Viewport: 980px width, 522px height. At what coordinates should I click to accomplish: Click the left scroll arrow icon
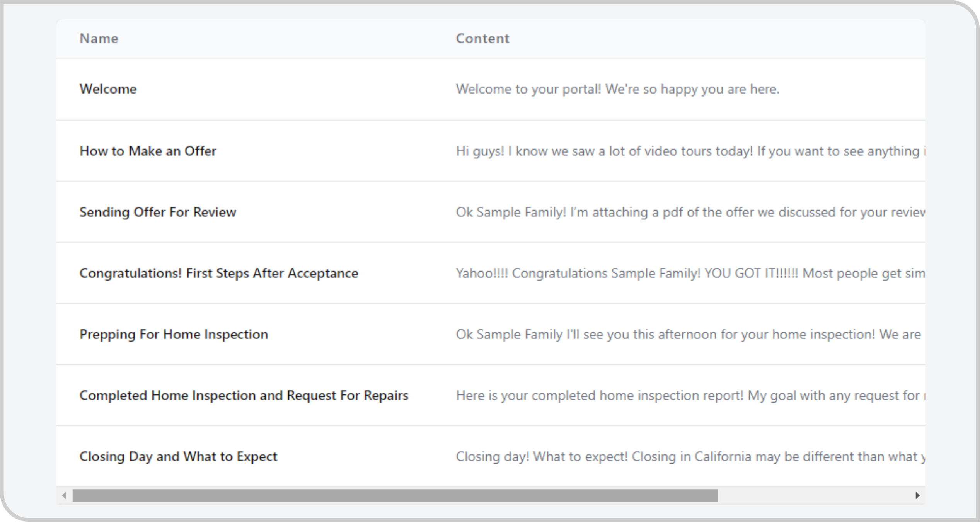click(x=64, y=495)
